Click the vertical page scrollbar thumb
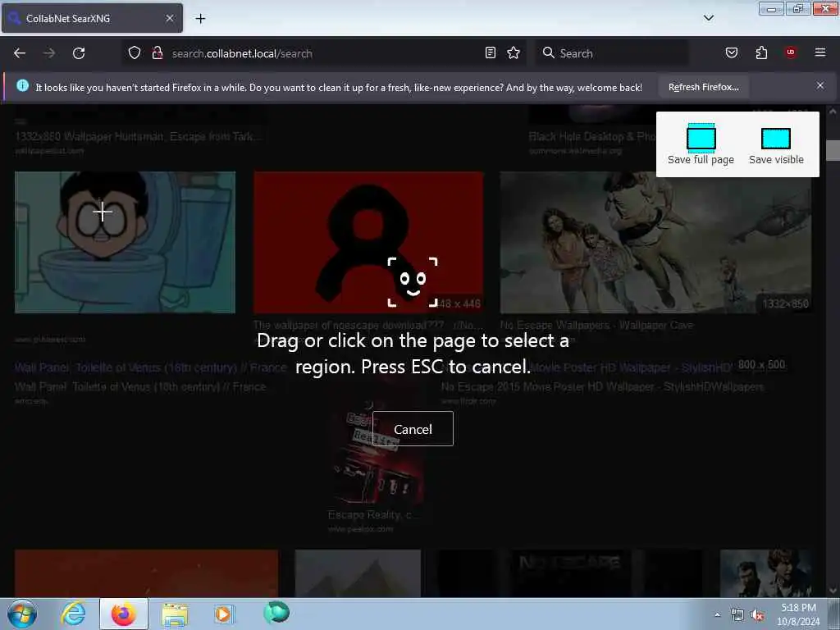 833,151
